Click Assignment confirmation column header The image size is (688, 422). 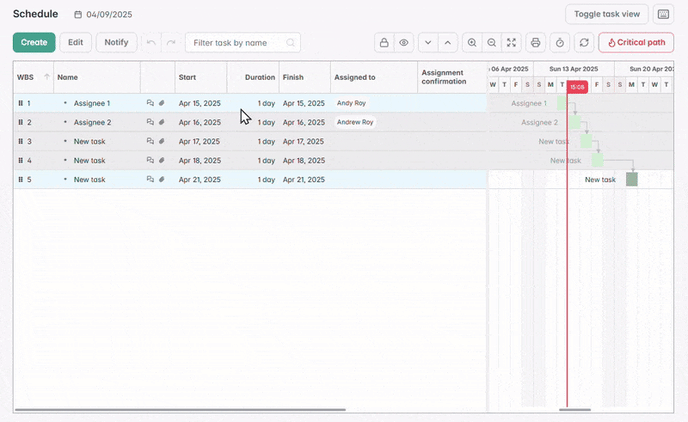(x=452, y=77)
